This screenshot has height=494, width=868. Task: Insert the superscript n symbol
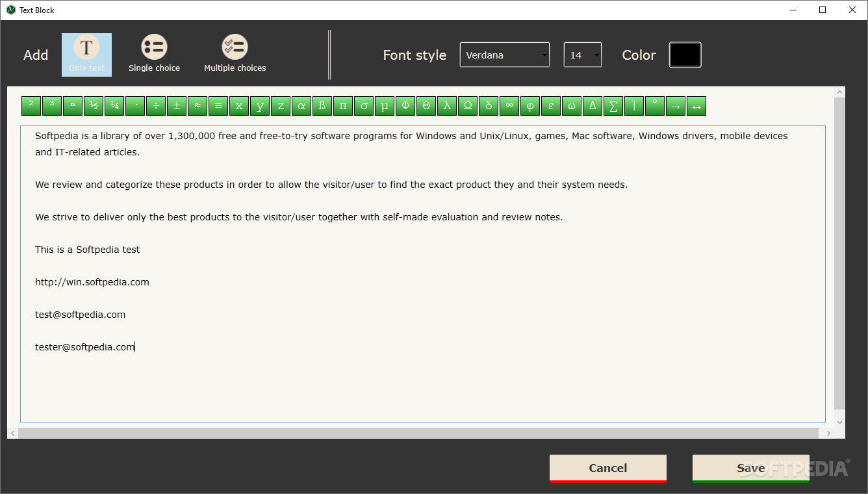pos(73,106)
